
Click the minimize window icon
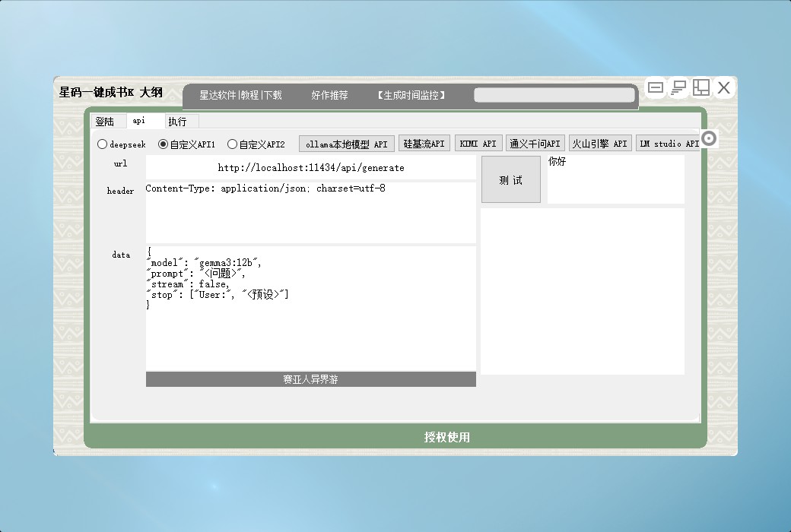[656, 88]
